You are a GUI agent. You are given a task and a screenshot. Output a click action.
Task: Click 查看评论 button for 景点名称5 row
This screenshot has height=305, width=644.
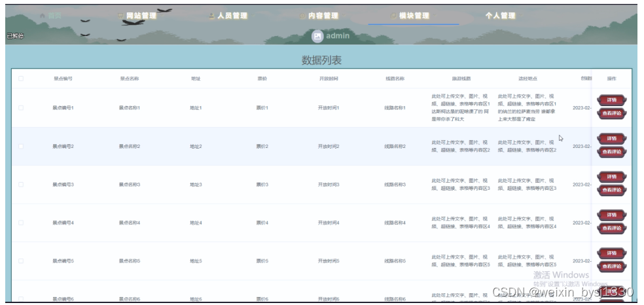611,266
